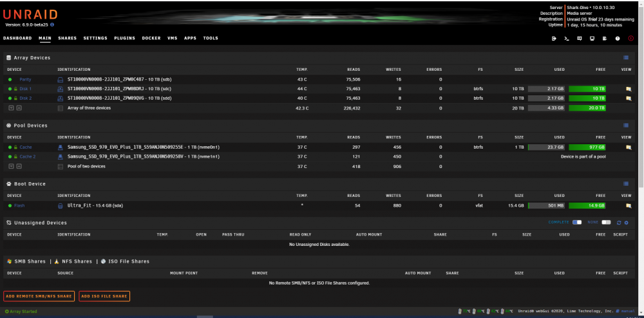Open the Cache 2 device link
This screenshot has height=318, width=644.
(x=28, y=156)
